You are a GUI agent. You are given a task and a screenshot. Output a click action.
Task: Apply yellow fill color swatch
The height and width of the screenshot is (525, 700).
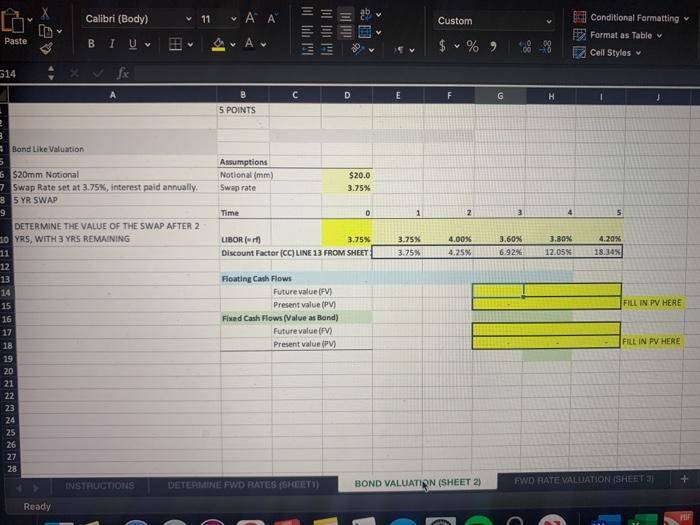pos(218,44)
